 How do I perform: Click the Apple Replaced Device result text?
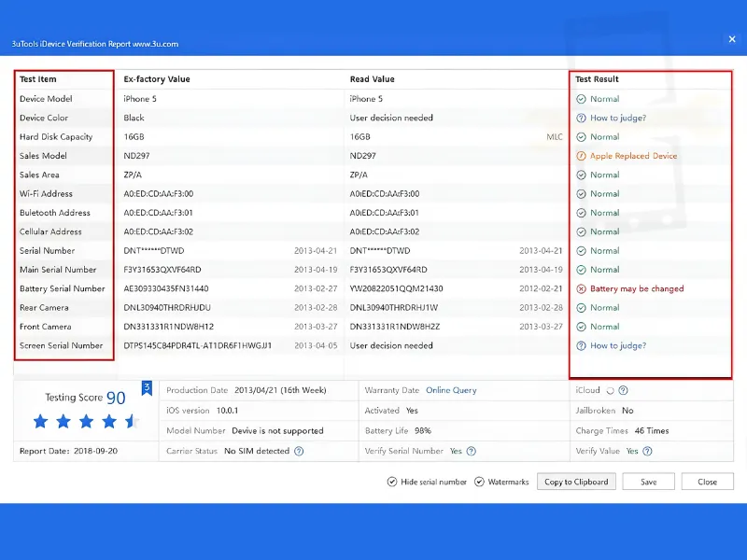pyautogui.click(x=634, y=156)
